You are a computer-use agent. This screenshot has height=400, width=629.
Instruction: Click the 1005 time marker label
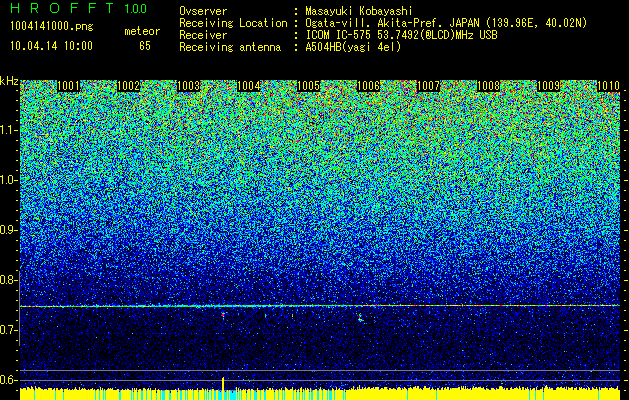(308, 86)
